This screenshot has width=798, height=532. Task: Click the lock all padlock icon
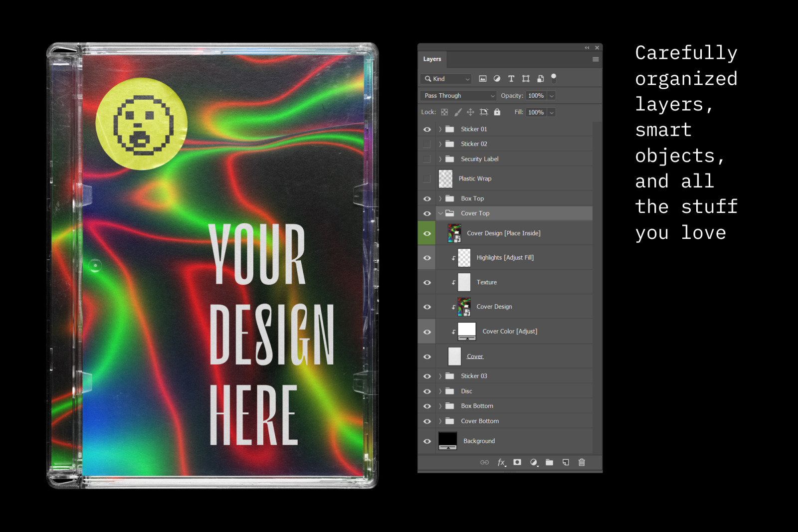click(497, 112)
